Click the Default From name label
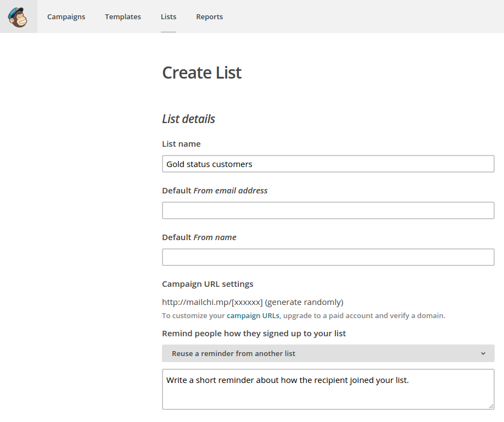The image size is (504, 422). click(199, 237)
